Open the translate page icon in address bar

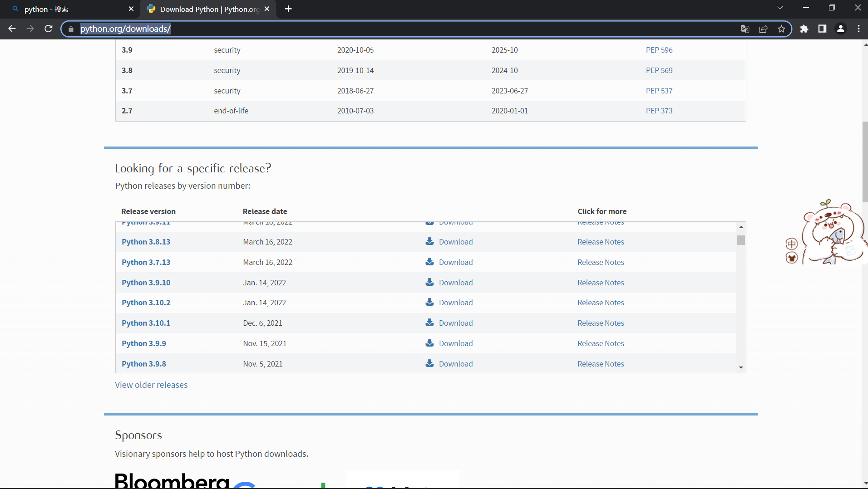[x=745, y=29]
